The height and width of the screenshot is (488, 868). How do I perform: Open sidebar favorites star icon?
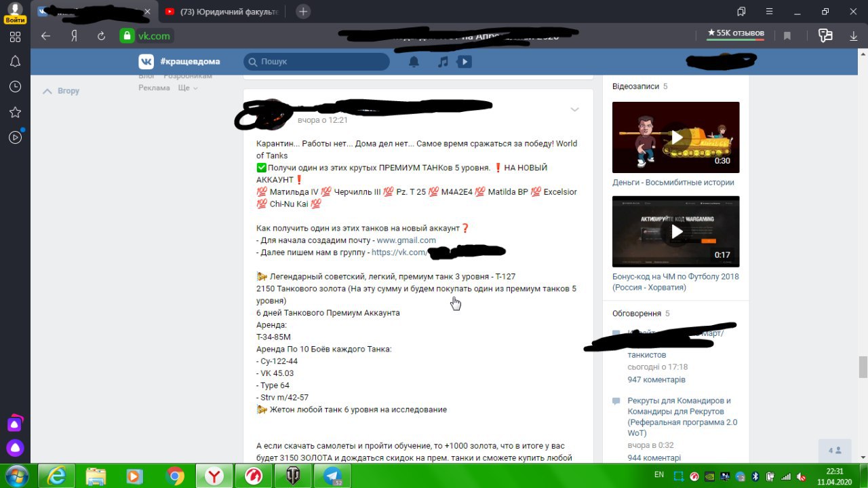tap(15, 112)
